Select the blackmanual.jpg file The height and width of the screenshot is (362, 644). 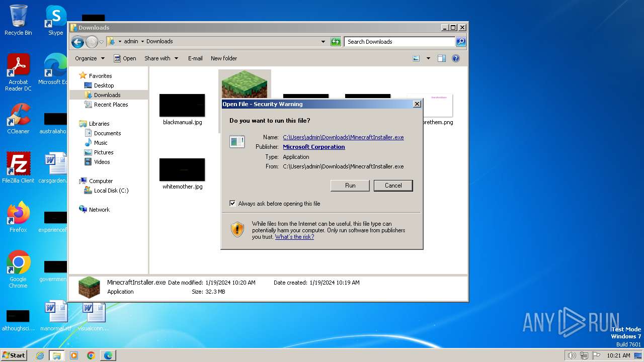[182, 110]
